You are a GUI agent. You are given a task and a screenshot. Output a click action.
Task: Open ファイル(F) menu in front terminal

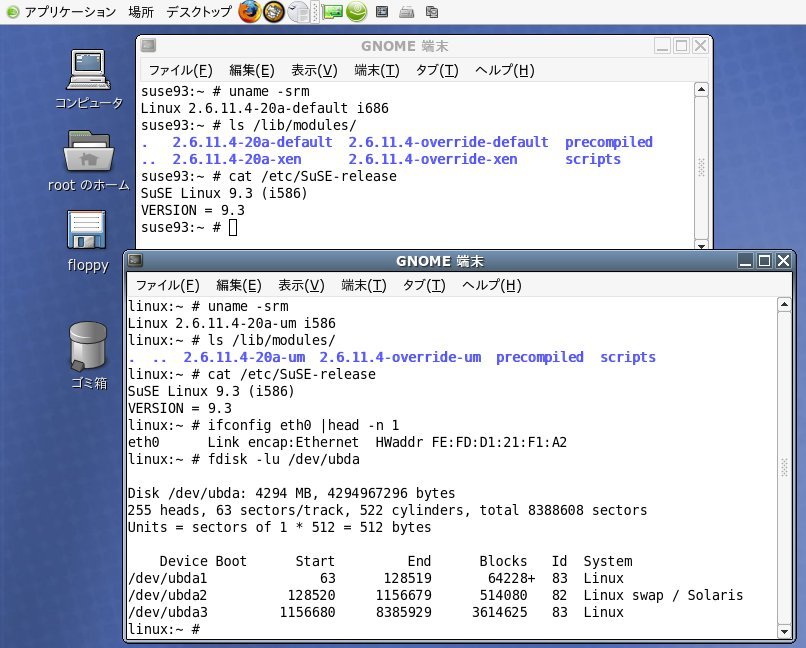click(x=168, y=285)
